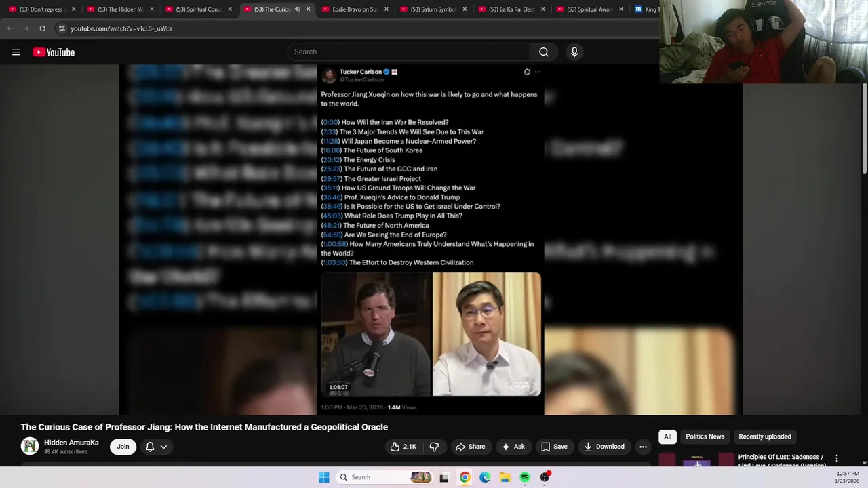The image size is (868, 488).
Task: Open Task View in the taskbar
Action: click(x=444, y=477)
